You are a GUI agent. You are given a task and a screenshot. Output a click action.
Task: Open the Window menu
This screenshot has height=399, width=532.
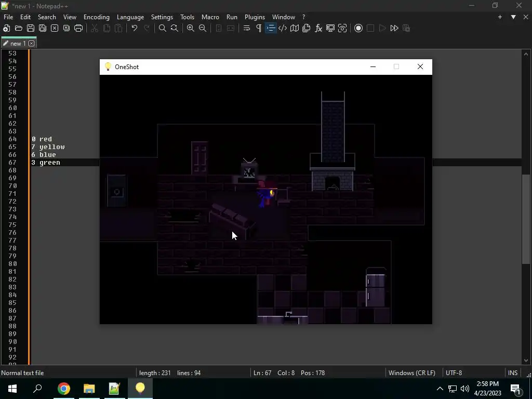pos(283,17)
